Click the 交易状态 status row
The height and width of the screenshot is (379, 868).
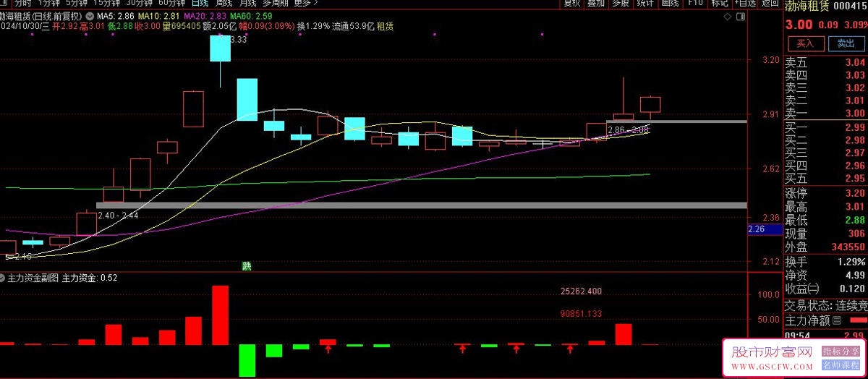826,305
